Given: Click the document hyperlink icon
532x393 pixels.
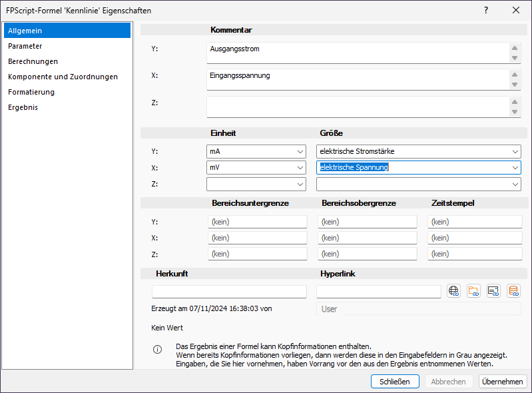Looking at the screenshot, I should tap(493, 290).
